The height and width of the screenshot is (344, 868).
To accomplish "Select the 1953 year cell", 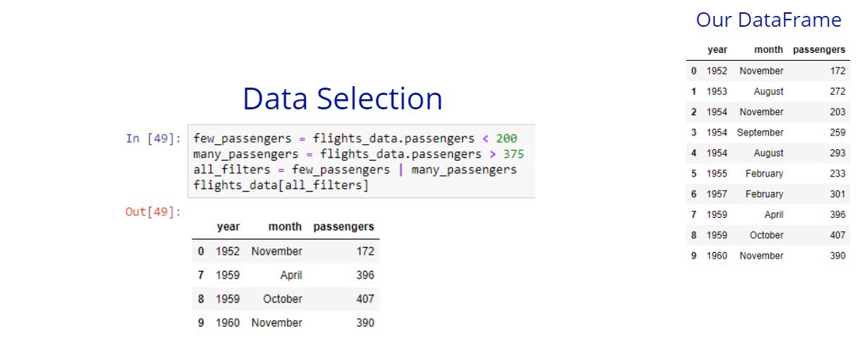I will click(716, 92).
